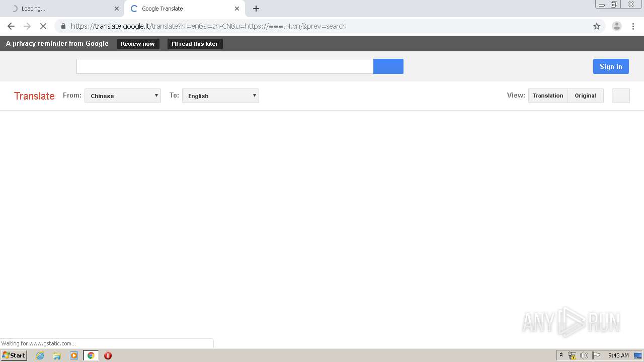The width and height of the screenshot is (644, 362).
Task: Open the Windows Start menu
Action: coord(14,355)
